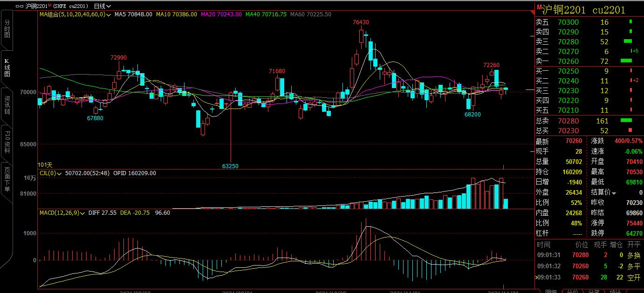Viewport: 644px width, 293px height.
Task: Click the chain link icon before 沪铜2201
Action: pyautogui.click(x=19, y=6)
